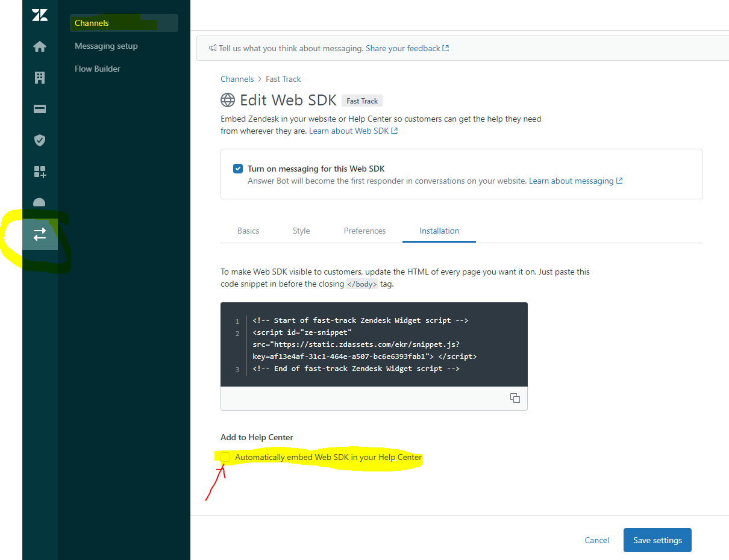Open the Preferences tab

pos(364,231)
